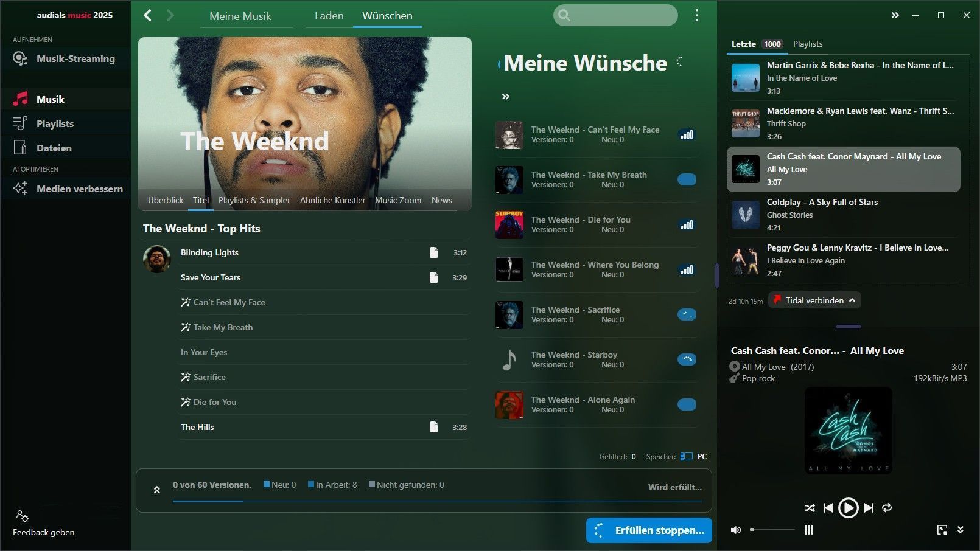Toggle the status pill for Take My Breath wish

click(687, 179)
